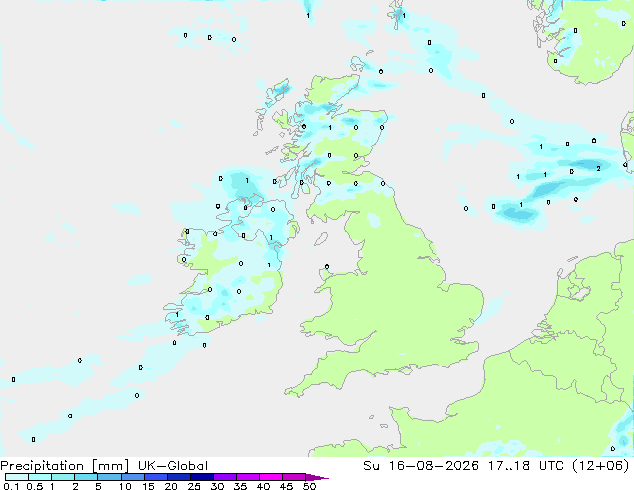
Task: Click the "(12+06)" forecast run text
Action: tap(602, 466)
